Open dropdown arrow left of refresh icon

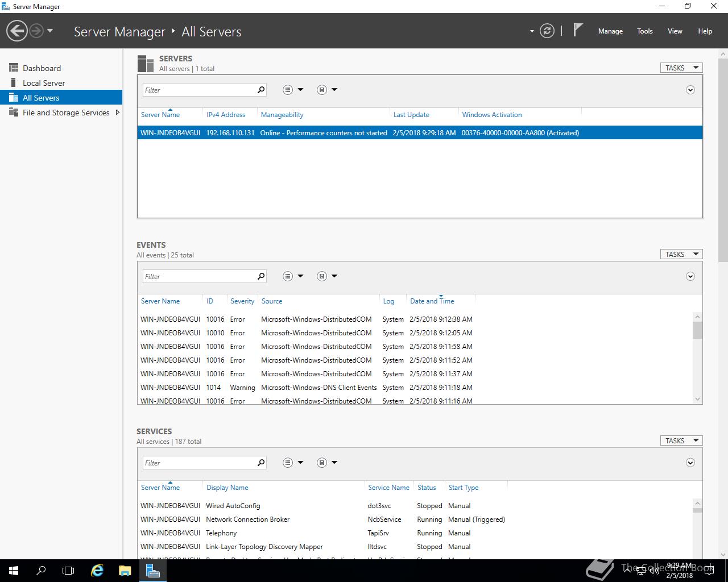(x=532, y=31)
